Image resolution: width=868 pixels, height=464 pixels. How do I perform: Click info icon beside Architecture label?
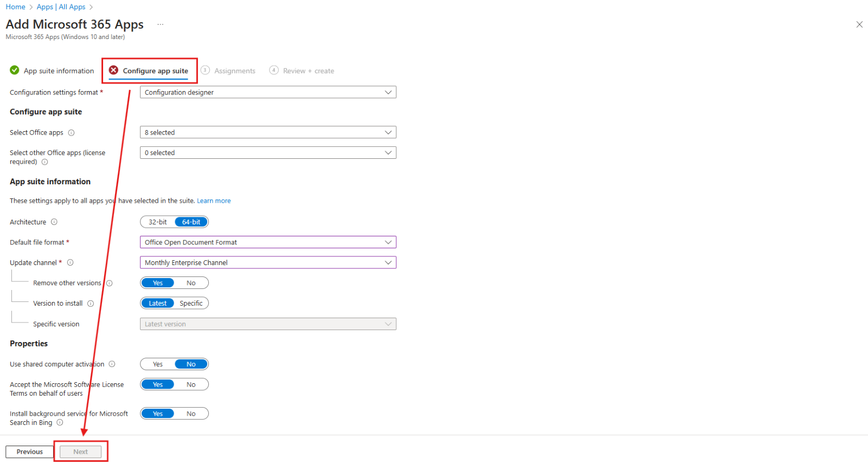(x=54, y=222)
